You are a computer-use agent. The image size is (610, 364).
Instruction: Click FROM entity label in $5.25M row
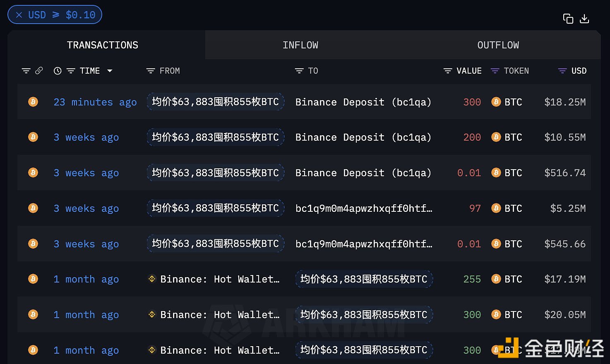pos(216,208)
